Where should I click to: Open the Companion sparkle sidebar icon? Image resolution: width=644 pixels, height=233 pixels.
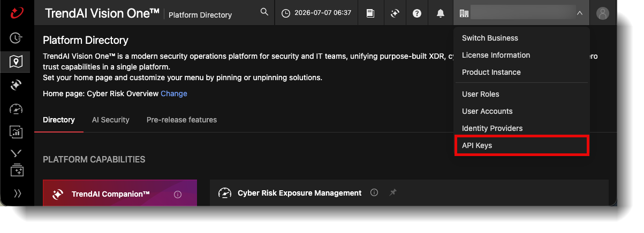[x=17, y=85]
